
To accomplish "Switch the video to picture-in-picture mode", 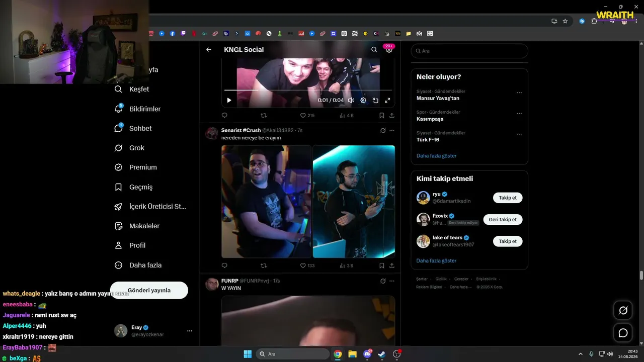I will tap(375, 101).
